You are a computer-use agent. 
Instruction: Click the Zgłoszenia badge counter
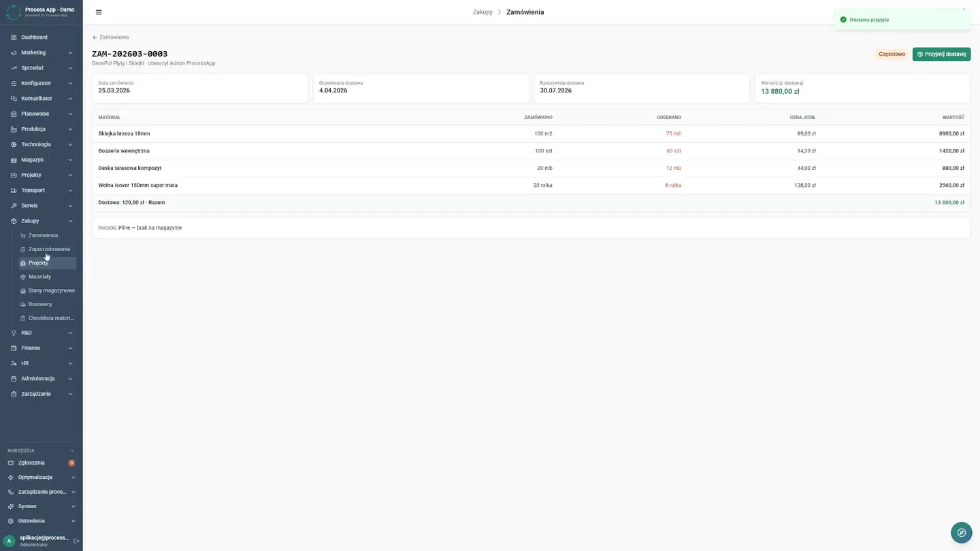[x=71, y=463]
